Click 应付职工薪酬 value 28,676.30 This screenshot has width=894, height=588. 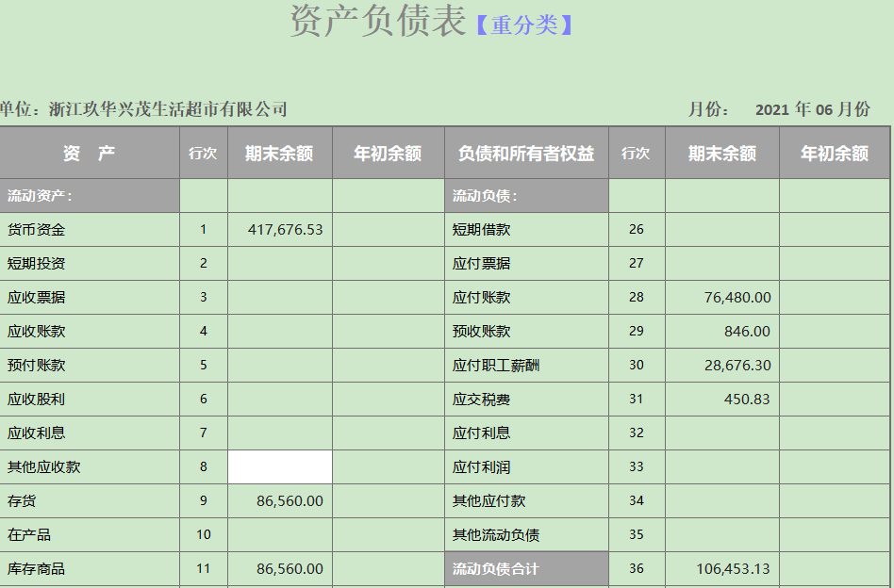737,366
